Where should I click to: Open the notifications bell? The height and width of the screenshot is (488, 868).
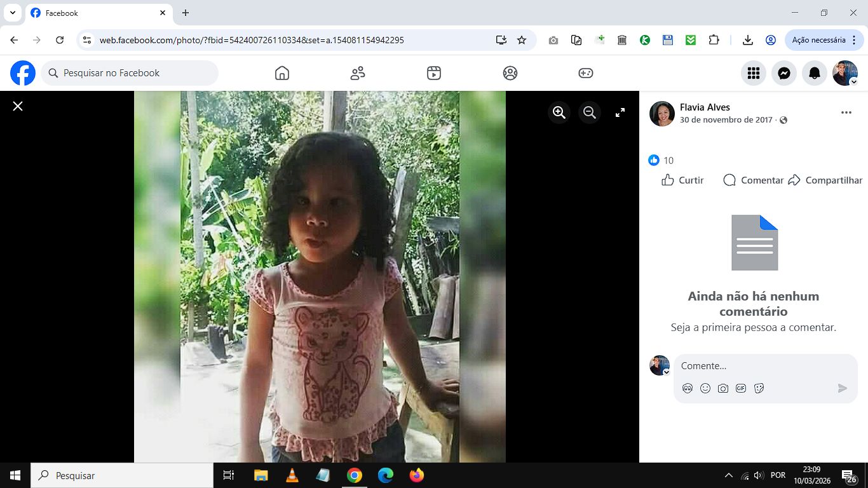815,73
